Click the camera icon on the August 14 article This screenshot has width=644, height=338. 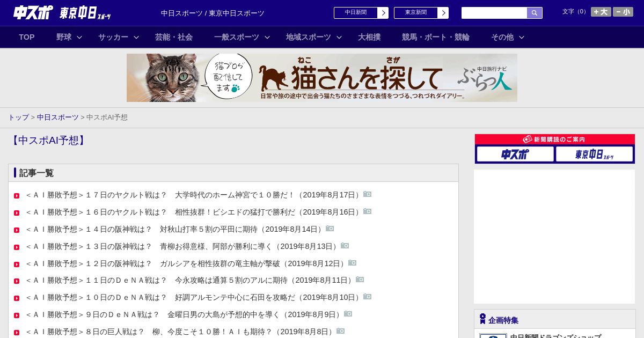[x=330, y=229]
